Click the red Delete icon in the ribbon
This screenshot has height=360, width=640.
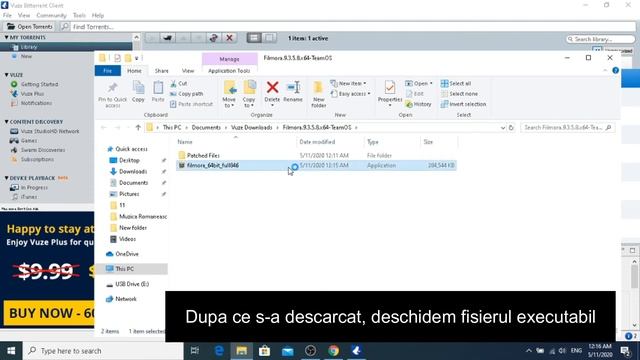click(272, 87)
